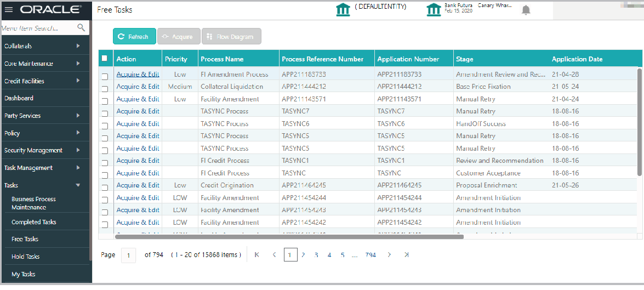Open Free Tasks in sidebar
The width and height of the screenshot is (644, 290).
pyautogui.click(x=25, y=239)
